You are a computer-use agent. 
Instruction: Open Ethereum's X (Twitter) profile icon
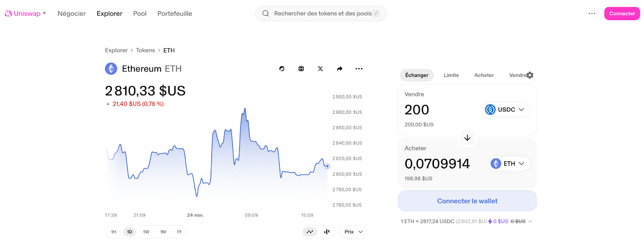coord(320,69)
